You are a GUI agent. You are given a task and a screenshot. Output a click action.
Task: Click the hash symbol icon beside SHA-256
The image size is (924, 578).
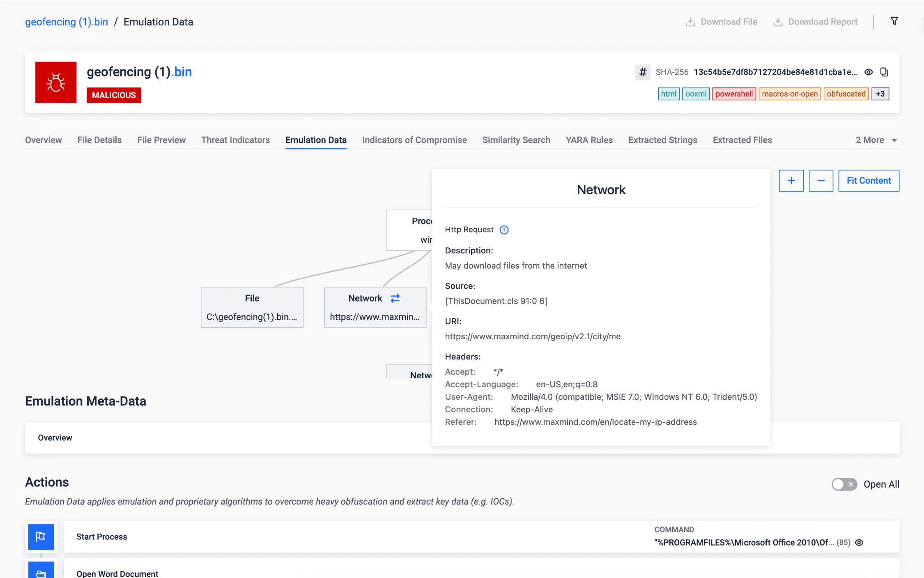643,72
